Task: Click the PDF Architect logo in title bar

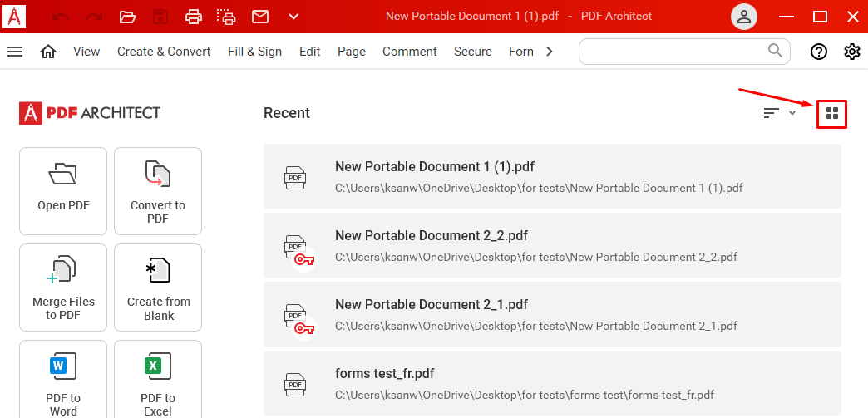Action: [14, 16]
